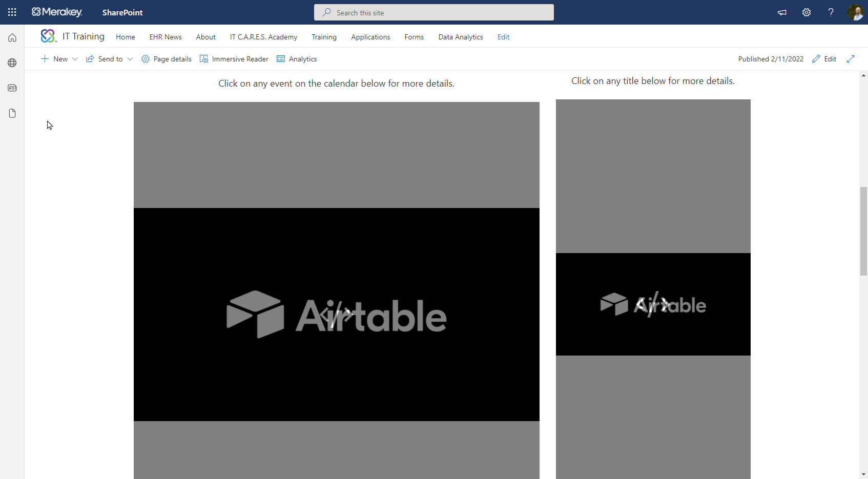Expand the Send to dropdown chevron
The height and width of the screenshot is (479, 868).
tap(130, 59)
